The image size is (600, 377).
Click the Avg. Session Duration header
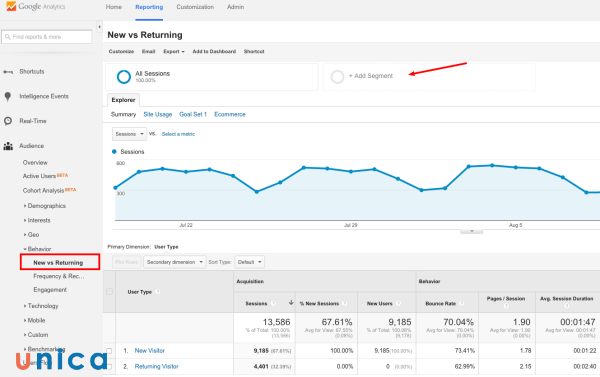(567, 299)
